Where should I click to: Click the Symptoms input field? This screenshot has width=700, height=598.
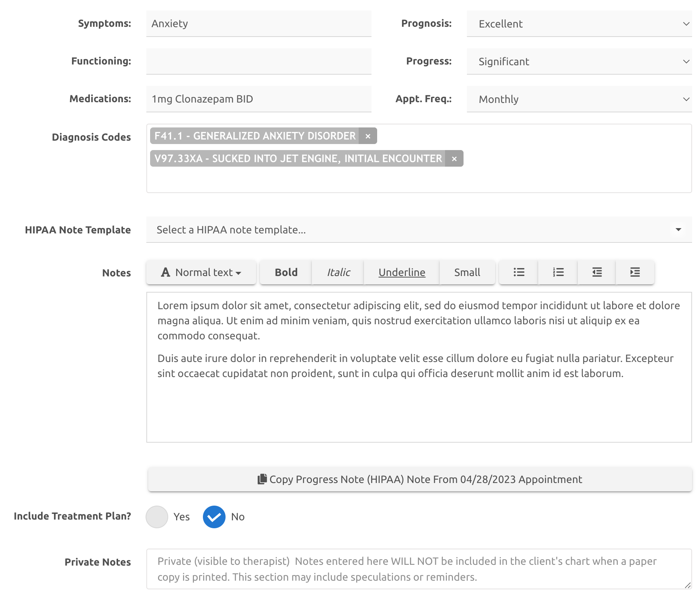pos(259,24)
